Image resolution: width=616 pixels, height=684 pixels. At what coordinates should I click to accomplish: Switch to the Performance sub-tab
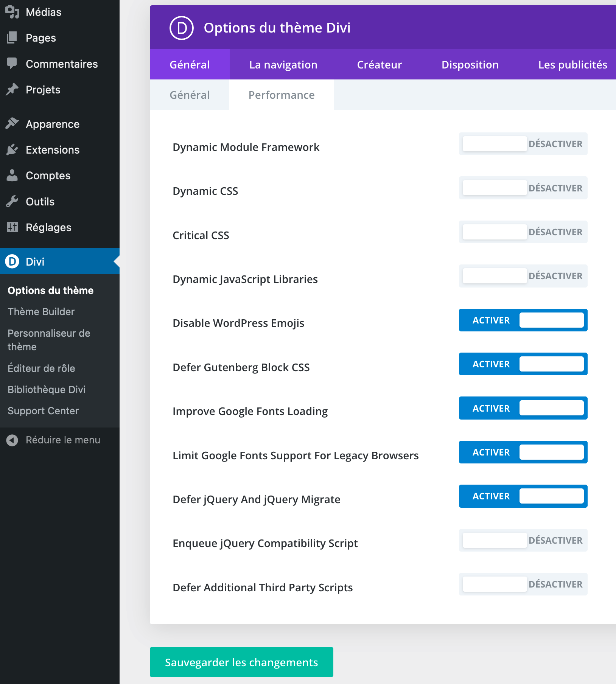(x=281, y=95)
